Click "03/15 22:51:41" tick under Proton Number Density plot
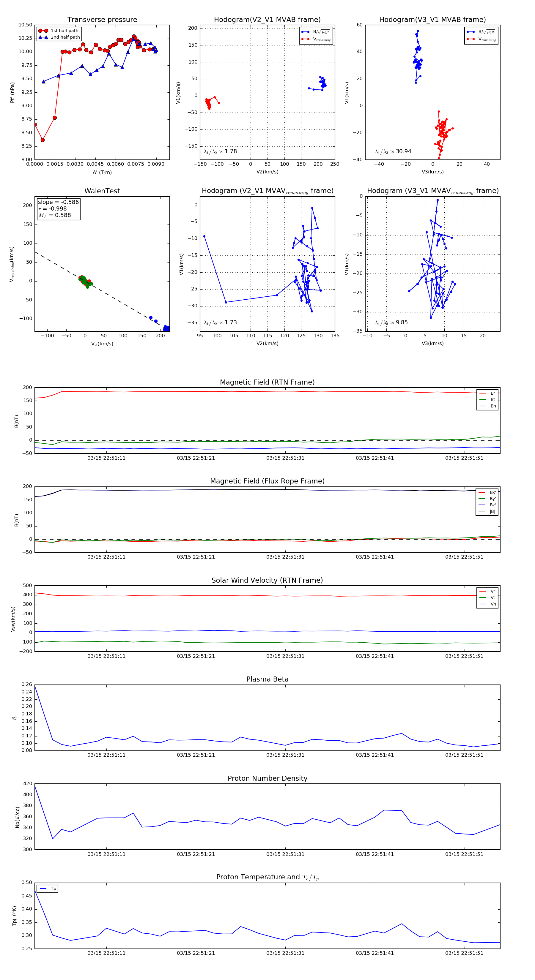 (375, 854)
